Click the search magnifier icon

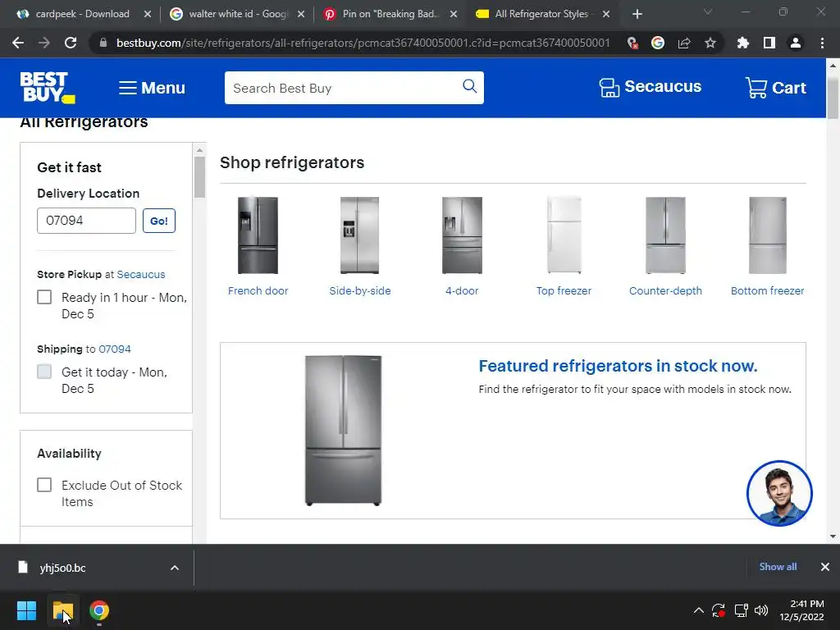pyautogui.click(x=469, y=86)
